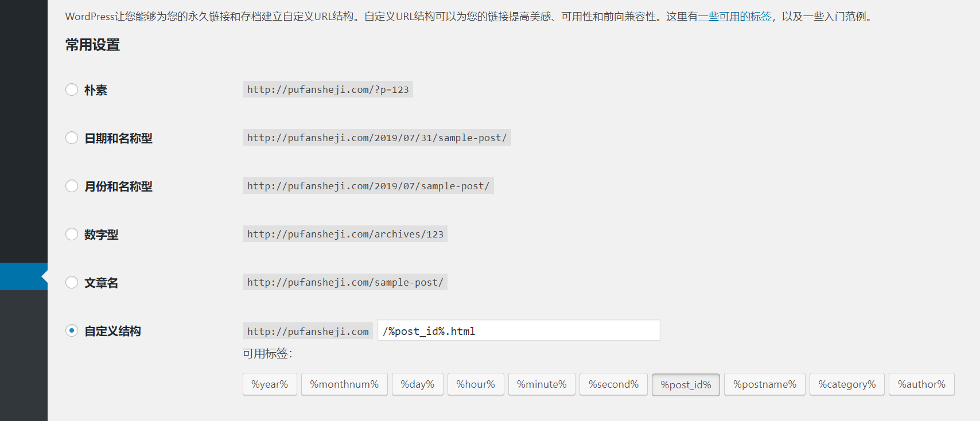The height and width of the screenshot is (421, 980).
Task: Click the custom structure text field
Action: coord(519,330)
